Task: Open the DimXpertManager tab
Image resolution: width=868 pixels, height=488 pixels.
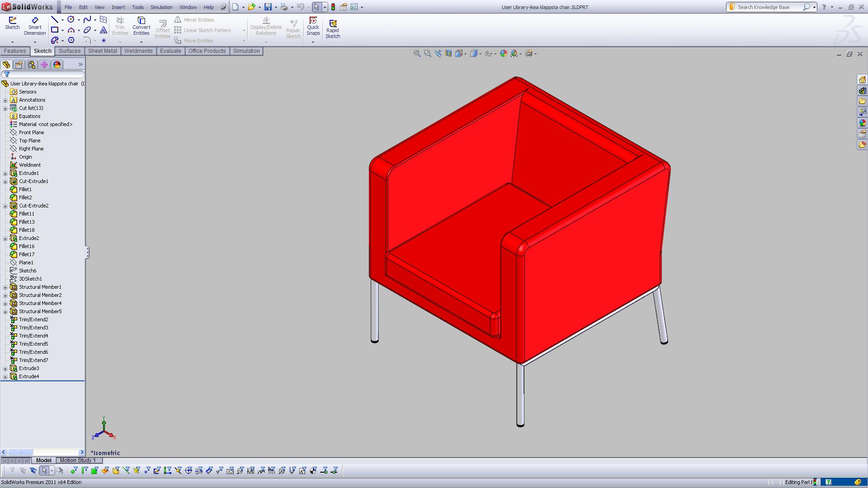Action: (x=44, y=65)
